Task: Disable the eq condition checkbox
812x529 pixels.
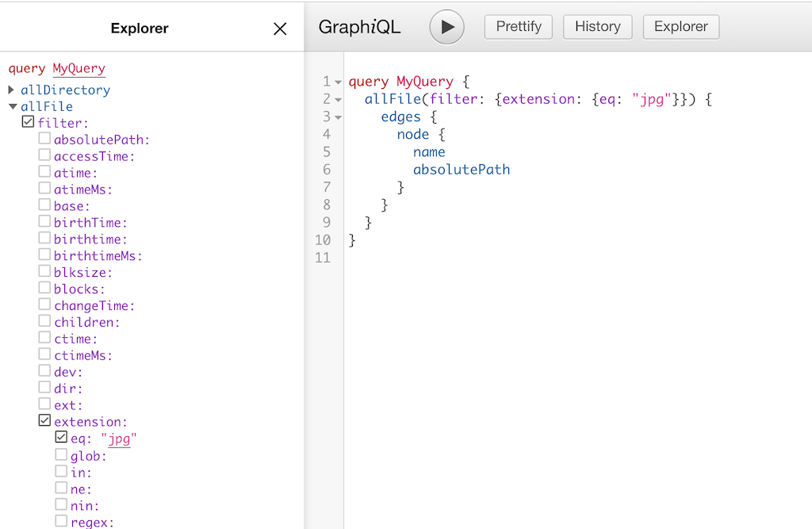Action: tap(61, 436)
